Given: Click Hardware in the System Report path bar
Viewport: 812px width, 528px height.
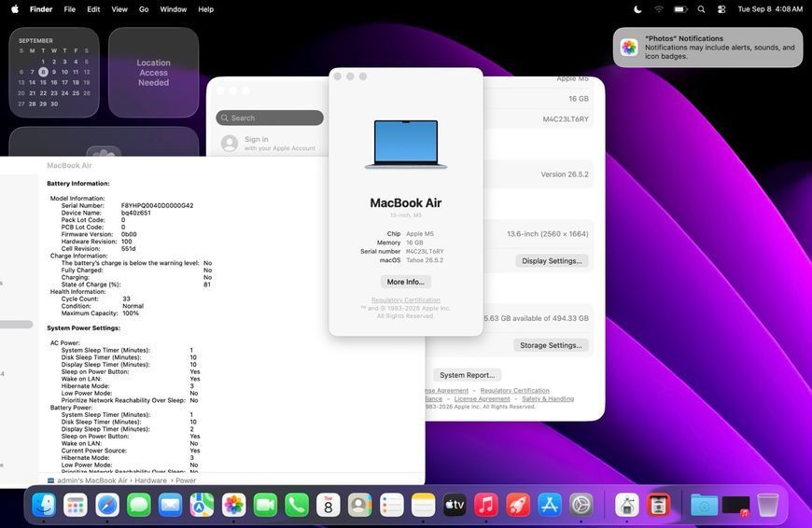Looking at the screenshot, I should pyautogui.click(x=150, y=480).
